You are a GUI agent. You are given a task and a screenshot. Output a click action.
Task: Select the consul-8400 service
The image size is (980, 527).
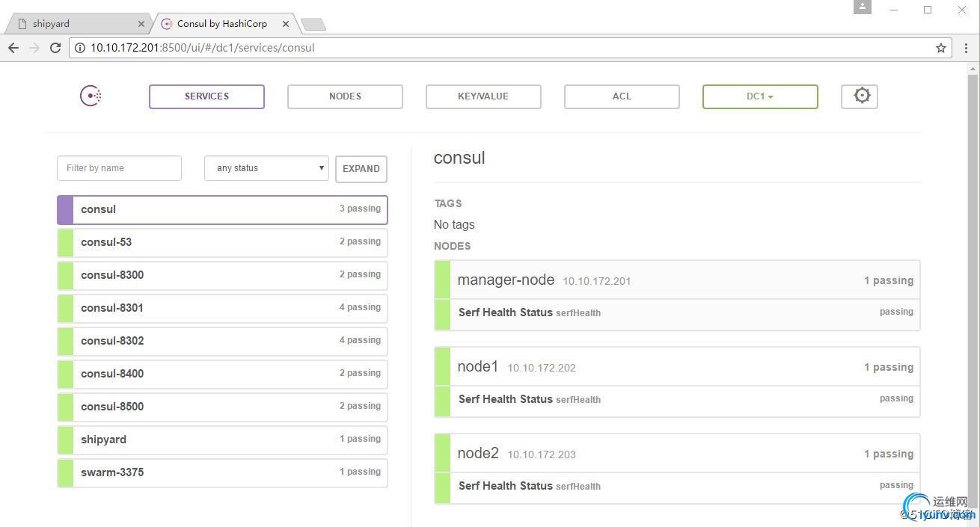tap(222, 374)
